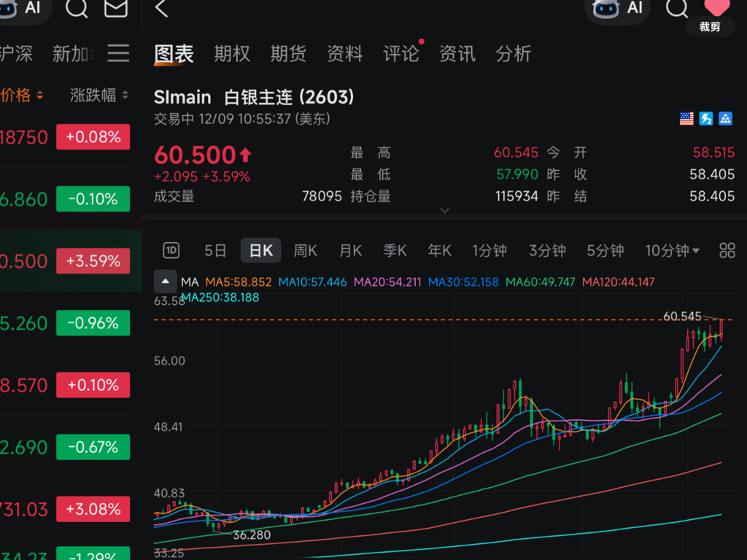Select the 新加坡 market tab
This screenshot has width=747, height=560.
[x=73, y=53]
